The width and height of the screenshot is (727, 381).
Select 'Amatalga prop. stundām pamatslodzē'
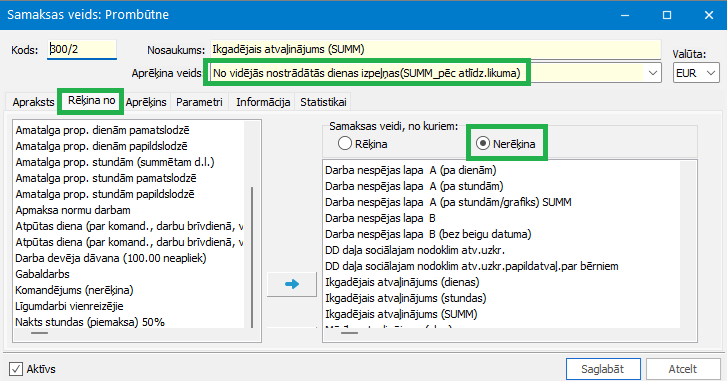(x=106, y=178)
